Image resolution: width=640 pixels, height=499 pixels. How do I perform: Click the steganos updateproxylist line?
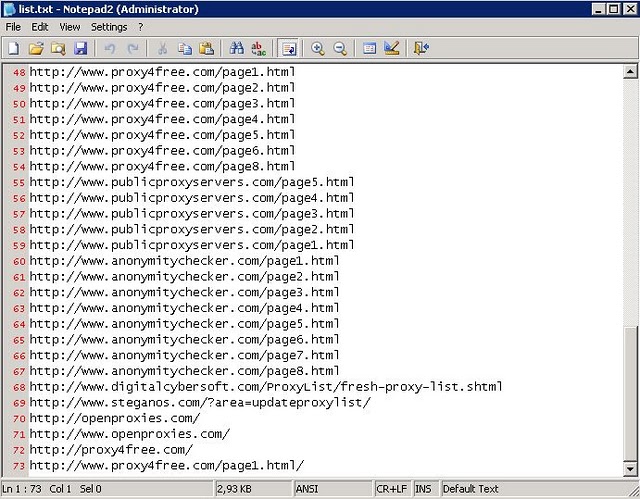(x=200, y=403)
